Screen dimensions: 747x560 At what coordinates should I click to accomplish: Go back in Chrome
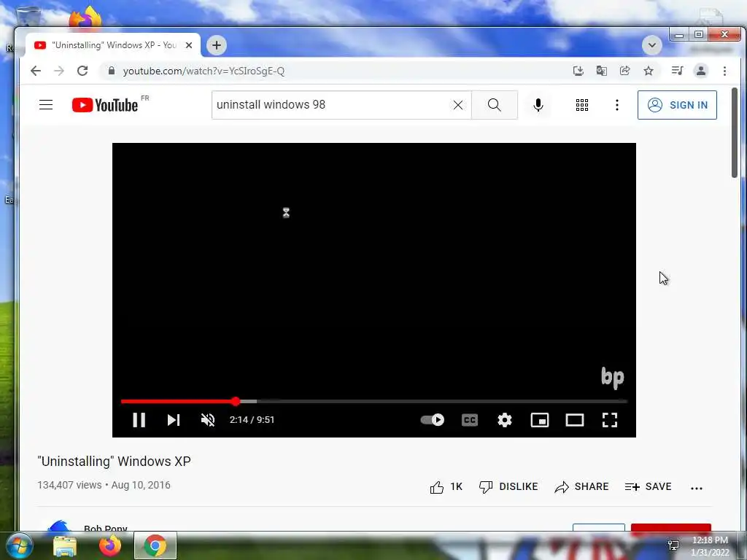pyautogui.click(x=36, y=71)
